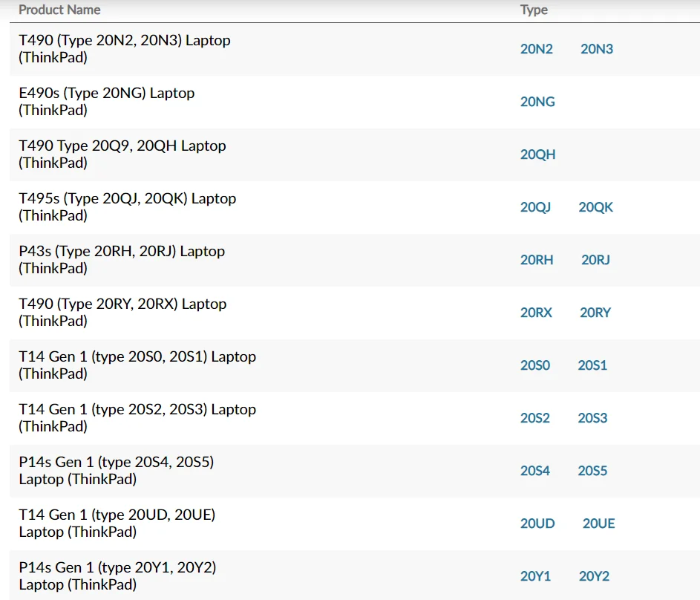Image resolution: width=700 pixels, height=600 pixels.
Task: Click the 20UE type link
Action: (598, 524)
